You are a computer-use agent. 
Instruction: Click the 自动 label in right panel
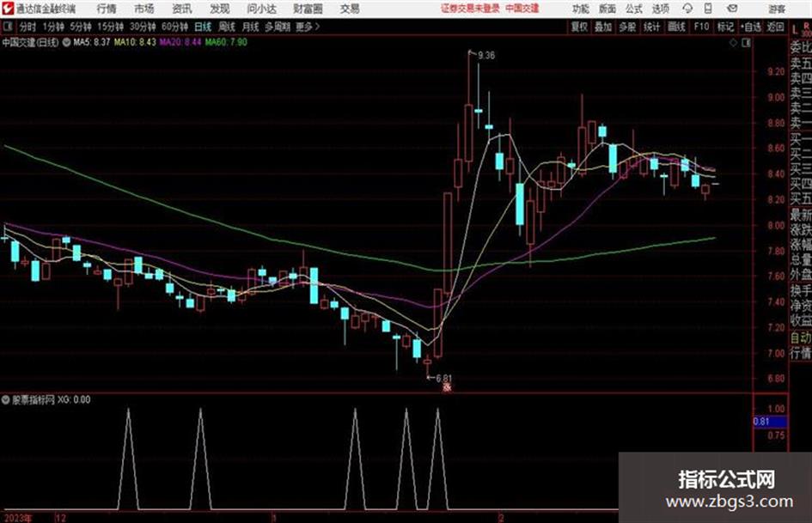pos(801,338)
